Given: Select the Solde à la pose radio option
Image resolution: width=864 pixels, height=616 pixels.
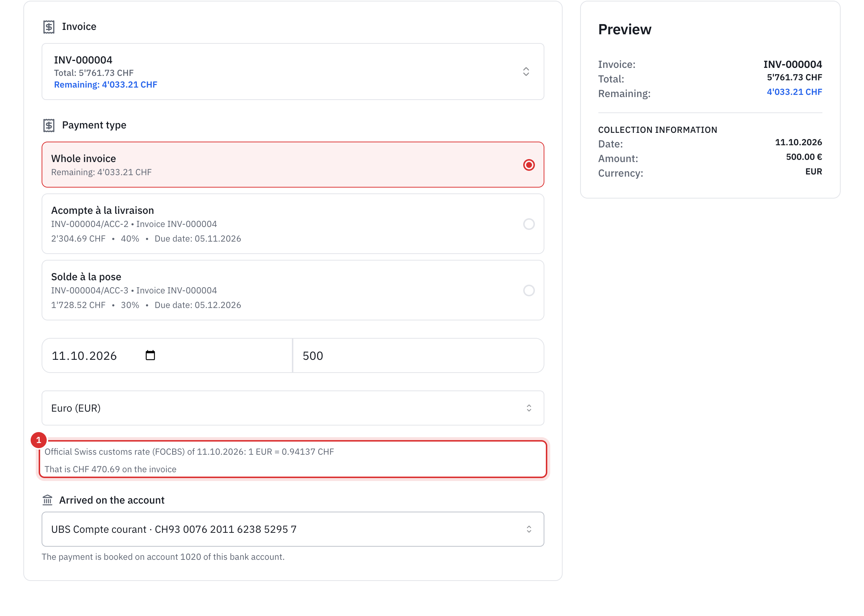Looking at the screenshot, I should click(529, 290).
